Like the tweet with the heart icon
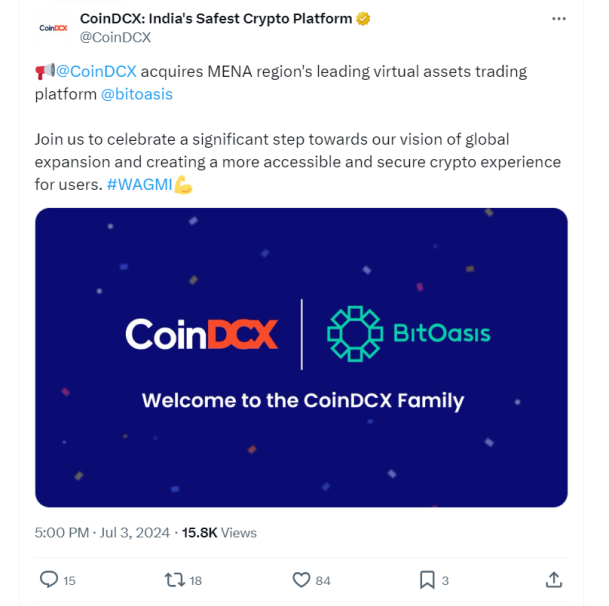609x606 pixels. (x=301, y=580)
